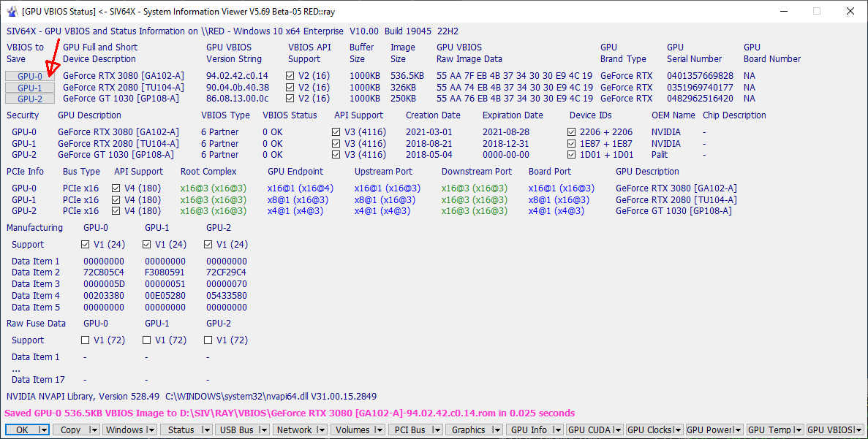Toggle V2 (16) checkbox in GT 1030 VBIOS row
Screen dimensions: 868x439
point(290,99)
